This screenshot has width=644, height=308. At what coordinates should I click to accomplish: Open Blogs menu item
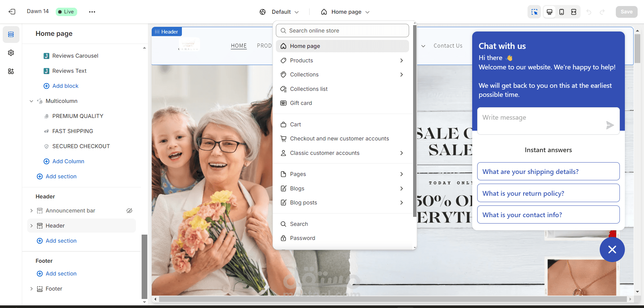point(342,188)
